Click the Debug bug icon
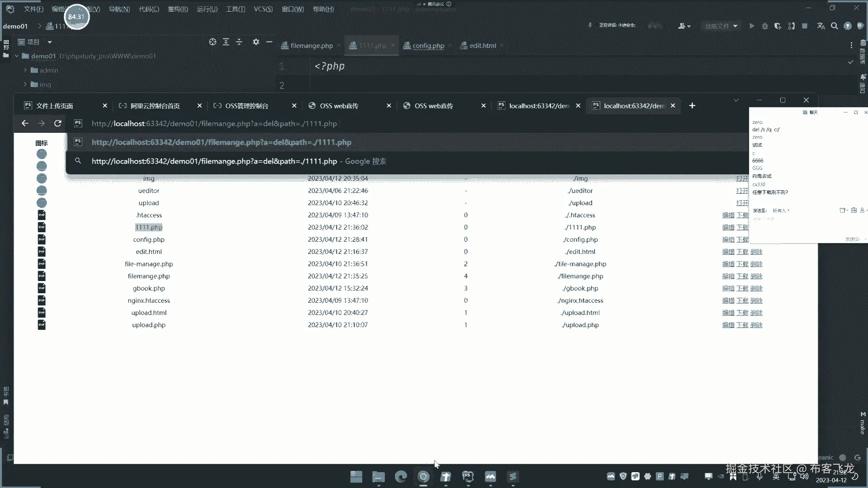Image resolution: width=868 pixels, height=488 pixels. (765, 26)
